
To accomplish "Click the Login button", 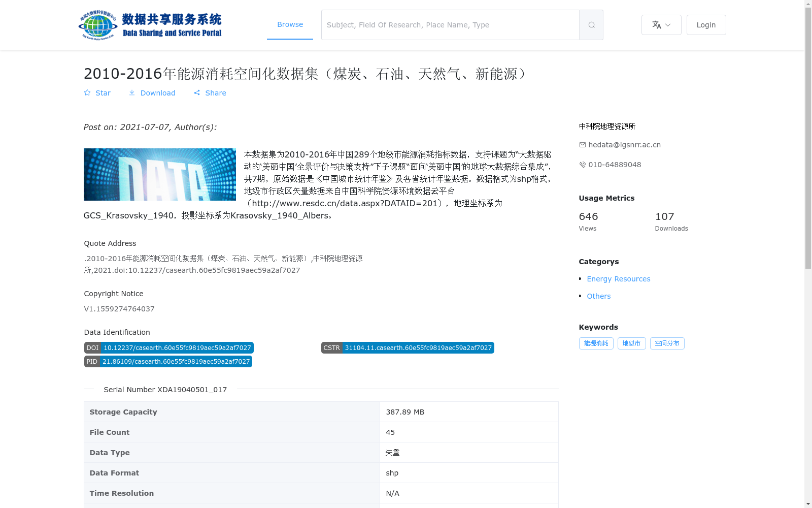I will (706, 25).
